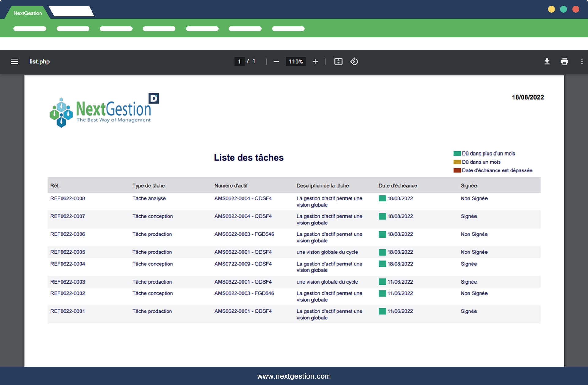Rotate the document with rotate icon
The height and width of the screenshot is (385, 588).
pyautogui.click(x=354, y=62)
